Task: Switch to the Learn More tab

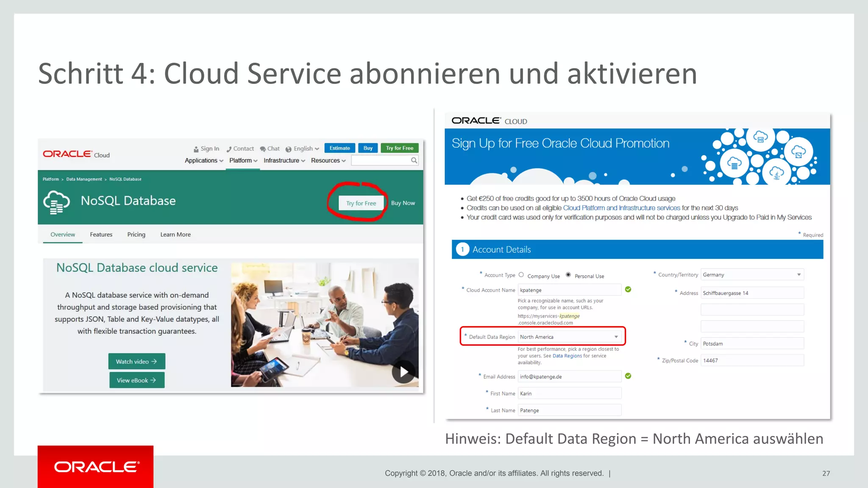Action: (x=175, y=234)
